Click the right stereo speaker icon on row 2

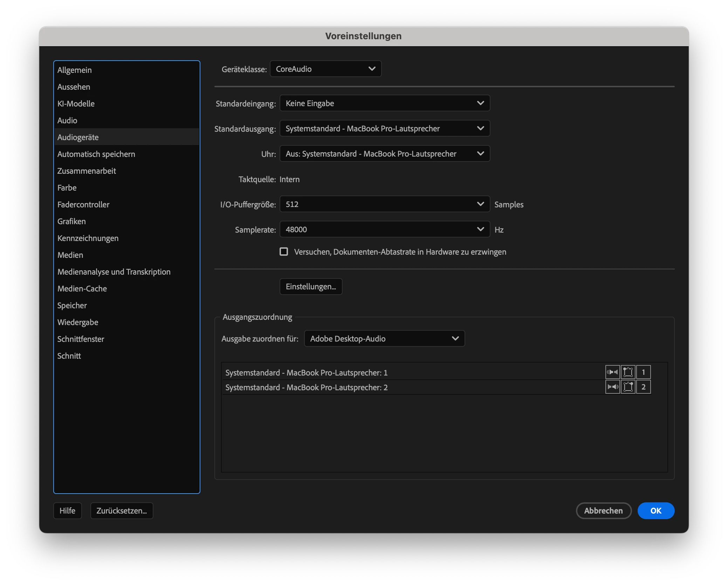click(612, 387)
